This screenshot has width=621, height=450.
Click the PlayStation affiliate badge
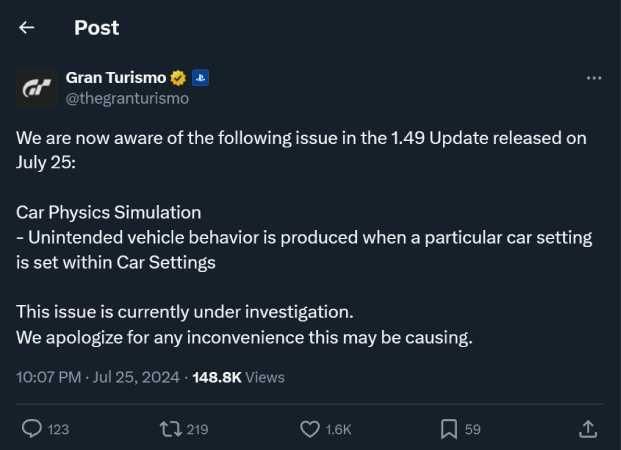point(200,78)
